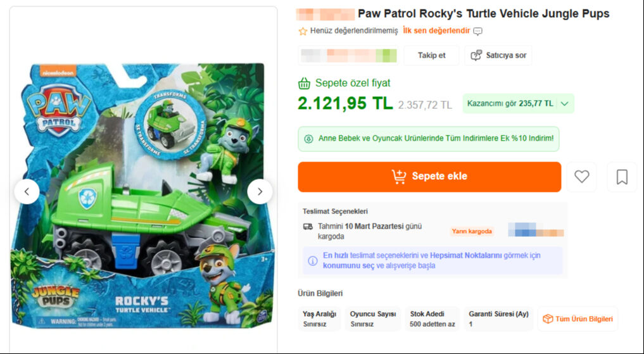Add product to favorites with heart icon

click(581, 177)
